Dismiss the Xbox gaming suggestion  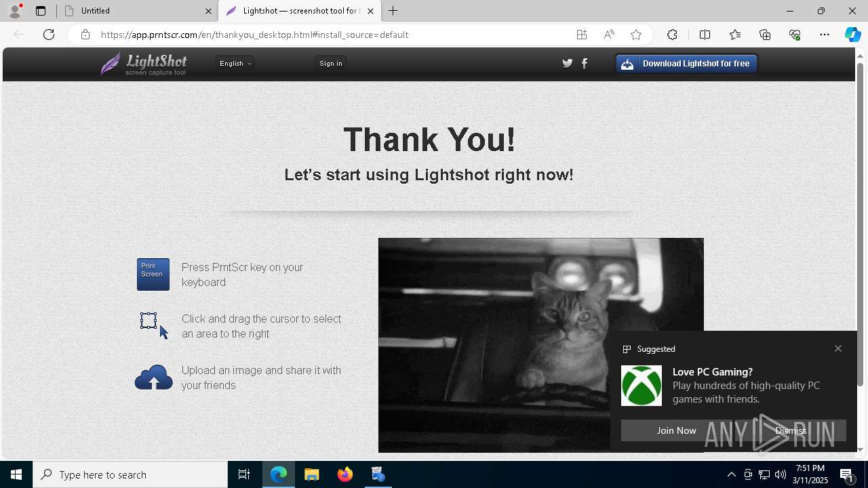tap(791, 430)
